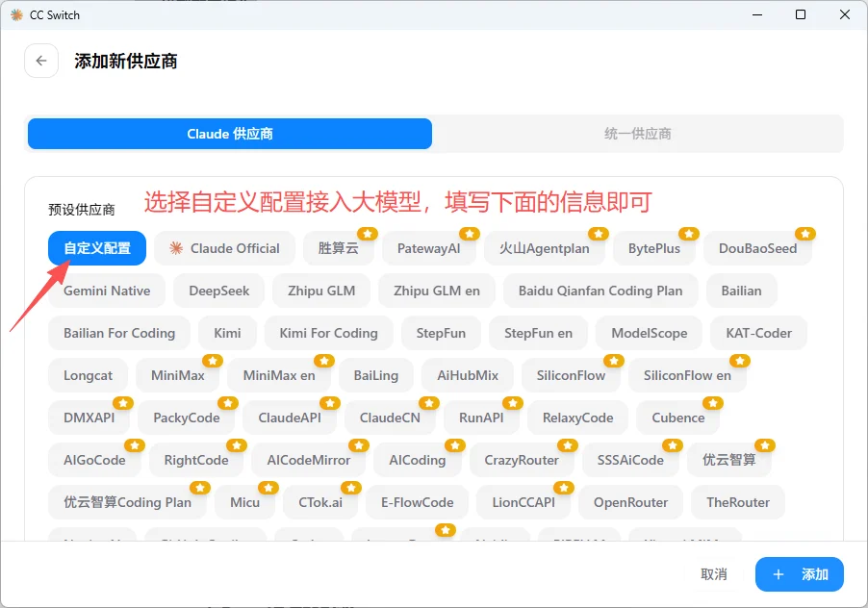Pick the ClaudeAPI provider
This screenshot has height=608, width=868.
coord(290,418)
